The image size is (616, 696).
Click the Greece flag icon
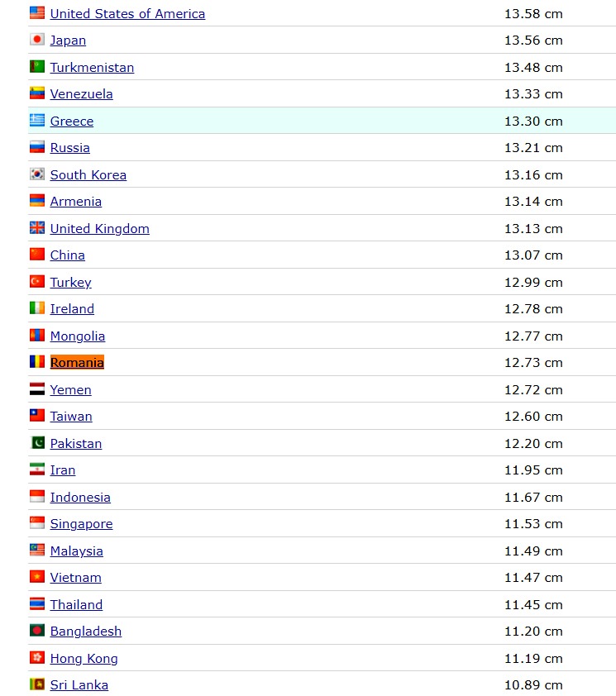click(x=37, y=121)
